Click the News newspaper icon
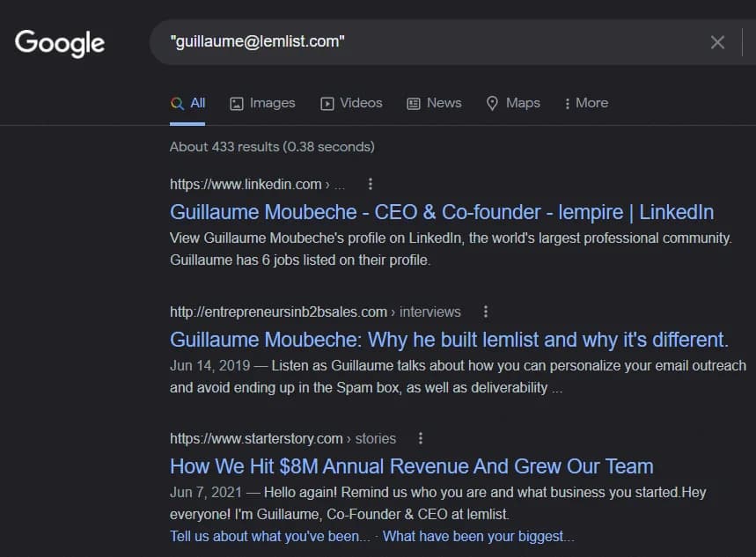The width and height of the screenshot is (756, 557). tap(413, 104)
